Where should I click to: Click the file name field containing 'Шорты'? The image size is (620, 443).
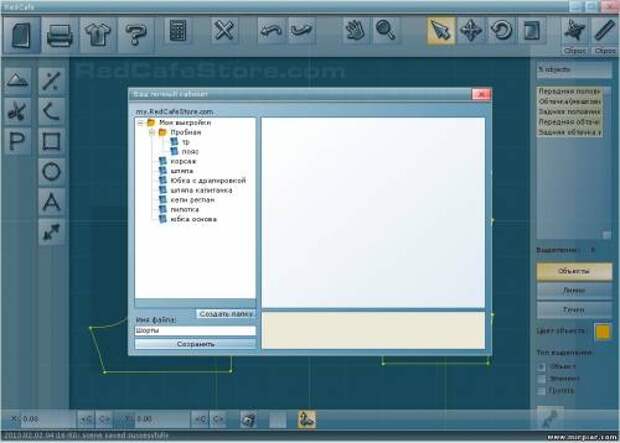pos(195,331)
